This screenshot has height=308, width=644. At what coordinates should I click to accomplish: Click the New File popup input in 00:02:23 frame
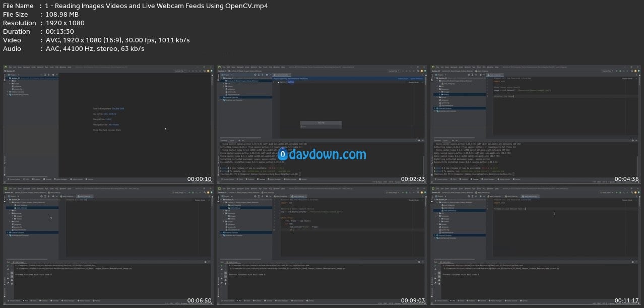(321, 127)
